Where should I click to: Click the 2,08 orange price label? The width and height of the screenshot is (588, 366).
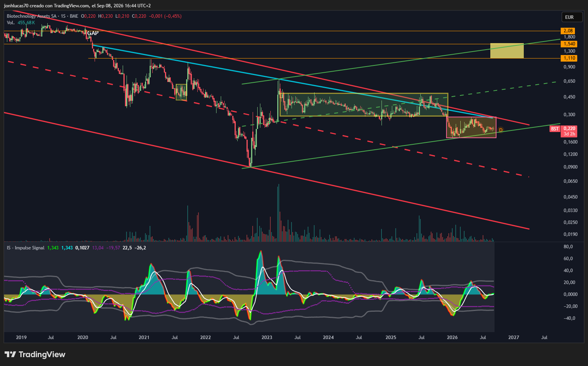click(568, 31)
